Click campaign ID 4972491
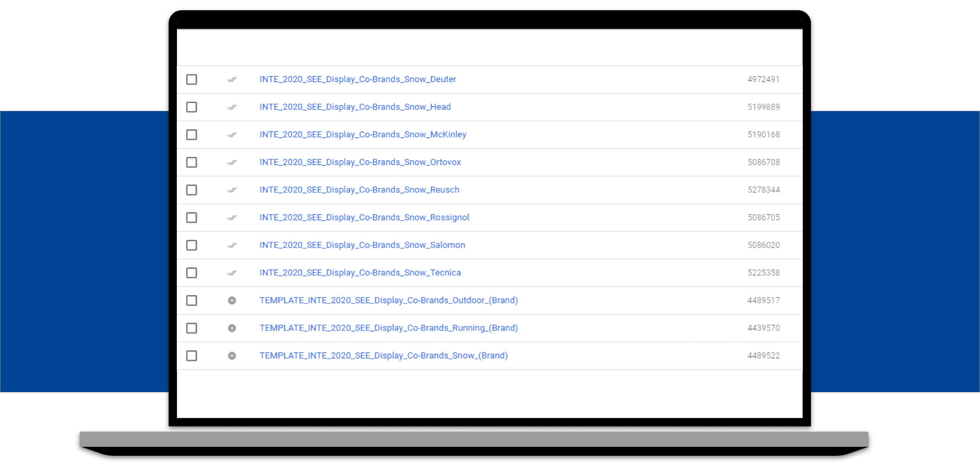980x466 pixels. click(763, 79)
